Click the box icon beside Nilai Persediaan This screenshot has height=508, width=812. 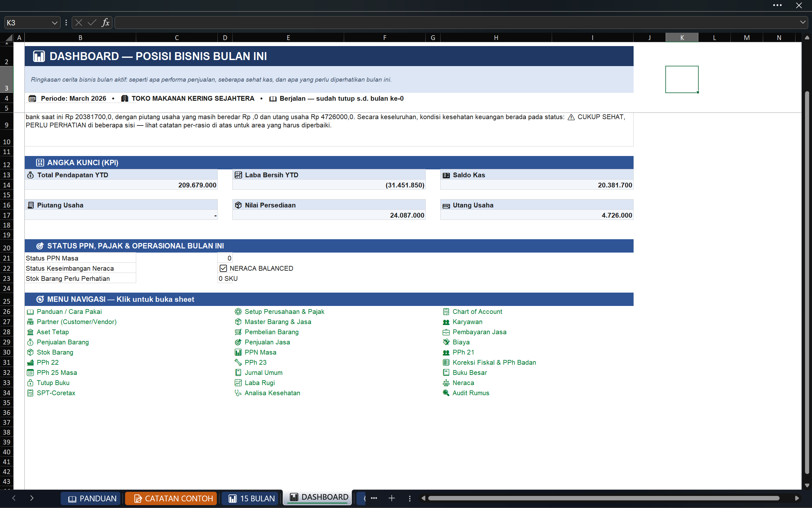238,205
